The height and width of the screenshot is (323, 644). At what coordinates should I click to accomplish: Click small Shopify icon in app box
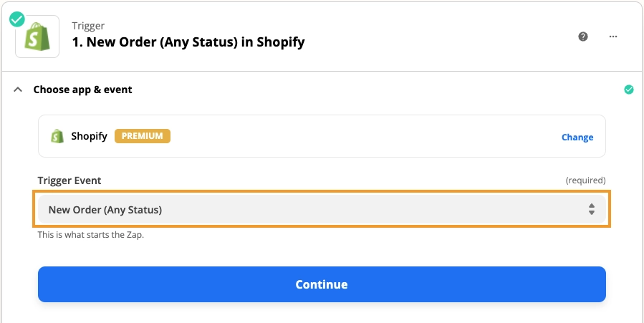click(x=57, y=136)
